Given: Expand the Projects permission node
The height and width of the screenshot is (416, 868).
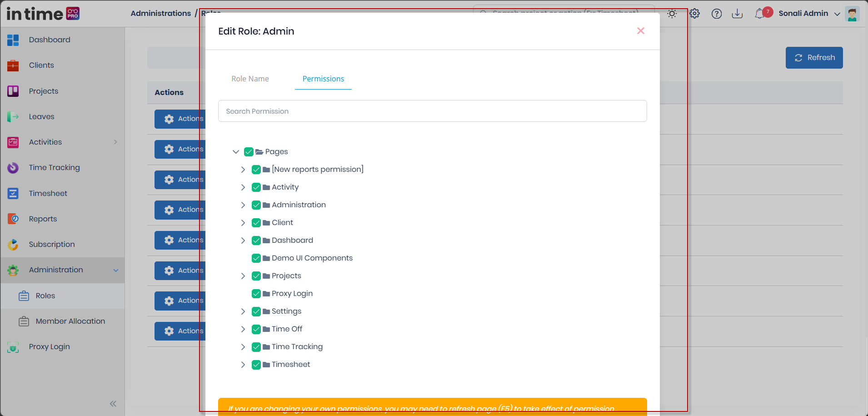Looking at the screenshot, I should [243, 276].
